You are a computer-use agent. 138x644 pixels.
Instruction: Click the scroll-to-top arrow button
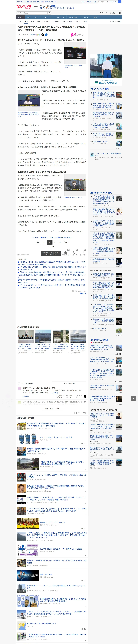(133, 398)
